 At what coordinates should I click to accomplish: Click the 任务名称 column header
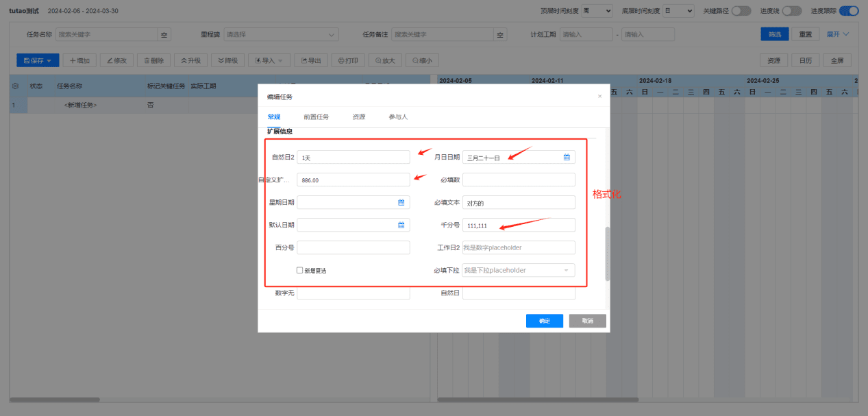(69, 86)
